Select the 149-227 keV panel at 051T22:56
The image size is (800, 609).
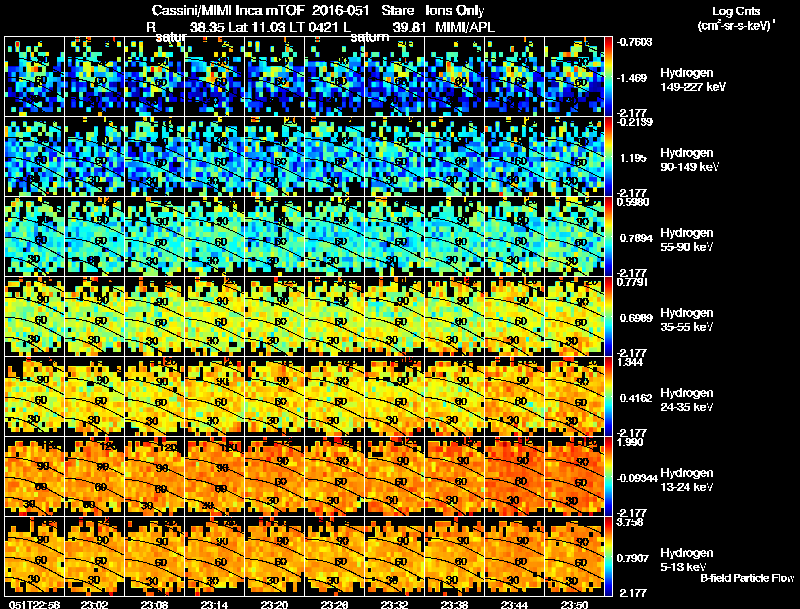point(34,77)
